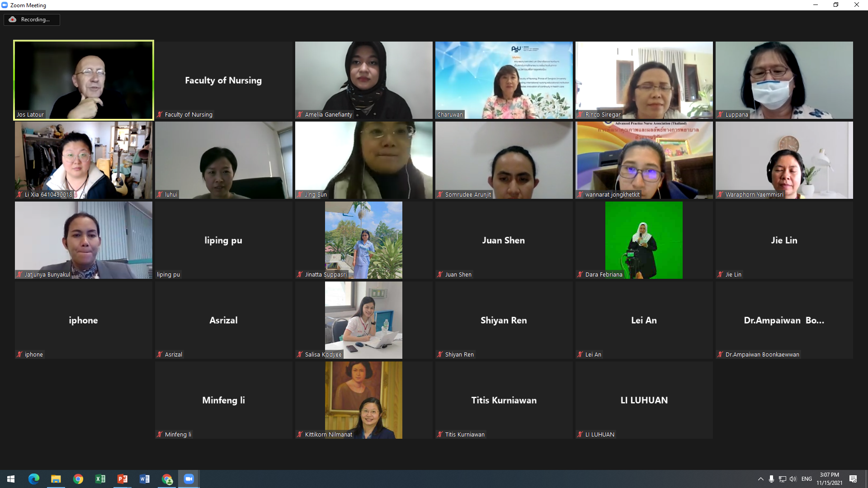This screenshot has height=488, width=868.
Task: Open the clock and date flyout
Action: (829, 479)
